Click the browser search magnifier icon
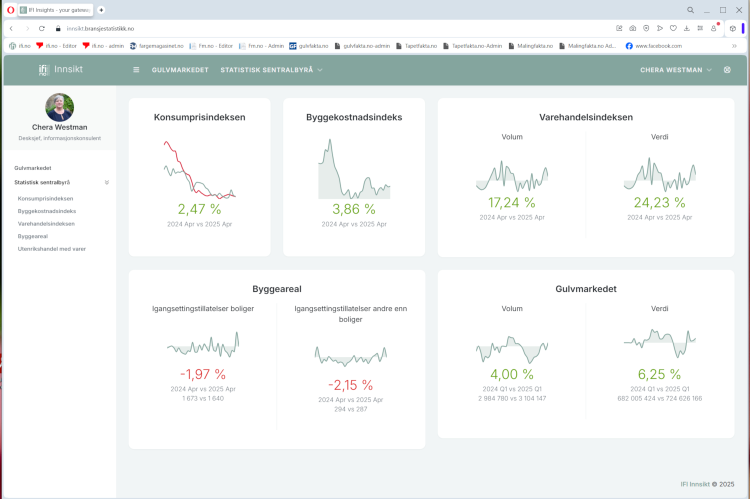 click(690, 9)
